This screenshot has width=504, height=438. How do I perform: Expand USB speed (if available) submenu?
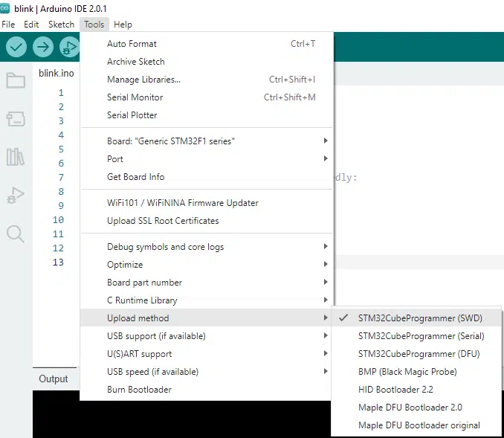coord(207,372)
